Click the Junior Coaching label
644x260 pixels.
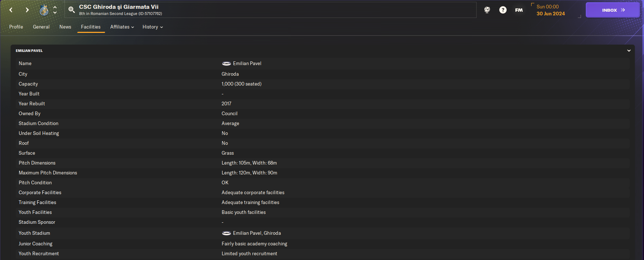(x=36, y=244)
